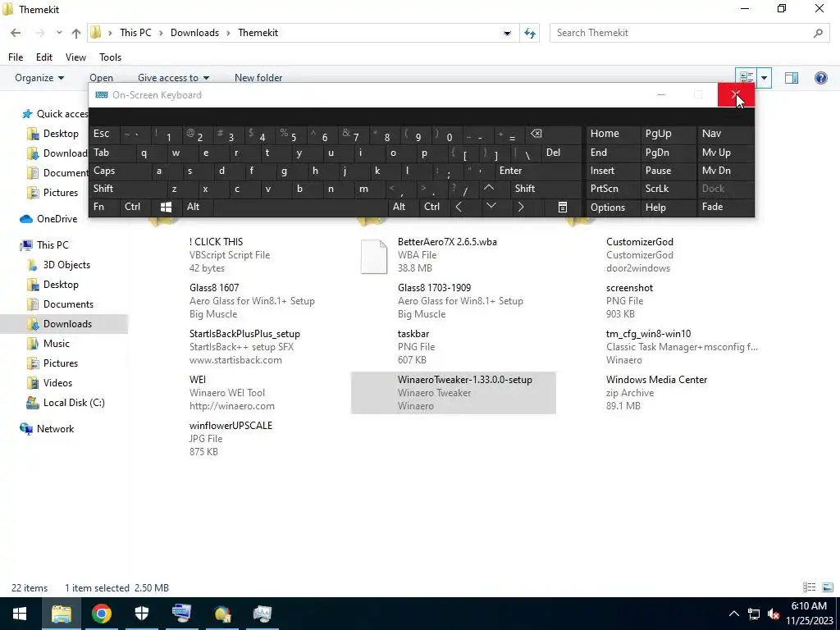This screenshot has width=840, height=630.
Task: Open recent locations dropdown arrow
Action: tap(59, 33)
